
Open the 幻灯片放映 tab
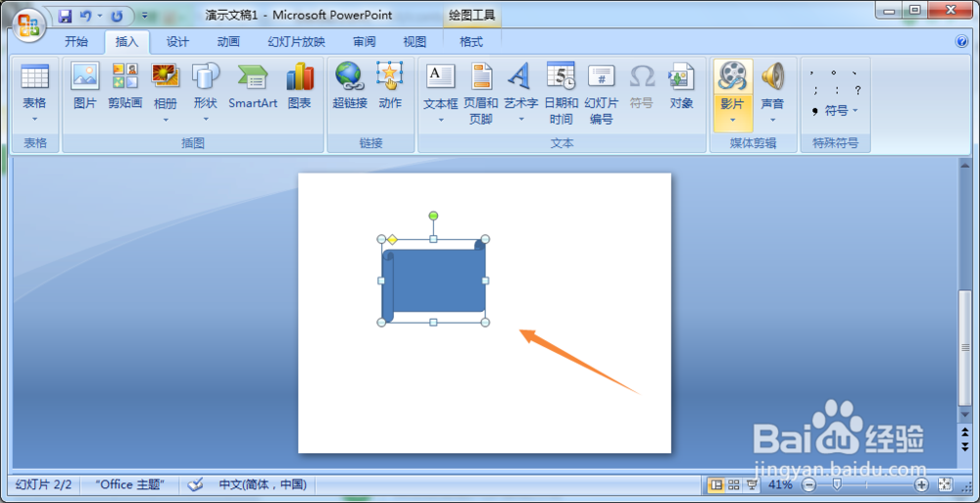[x=296, y=42]
